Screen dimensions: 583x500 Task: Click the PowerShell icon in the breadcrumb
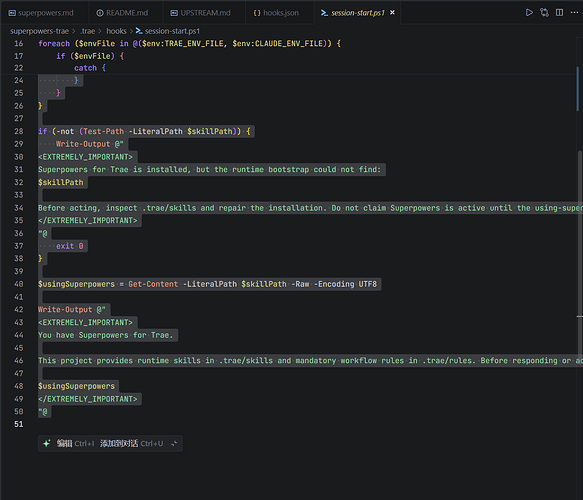[x=139, y=31]
